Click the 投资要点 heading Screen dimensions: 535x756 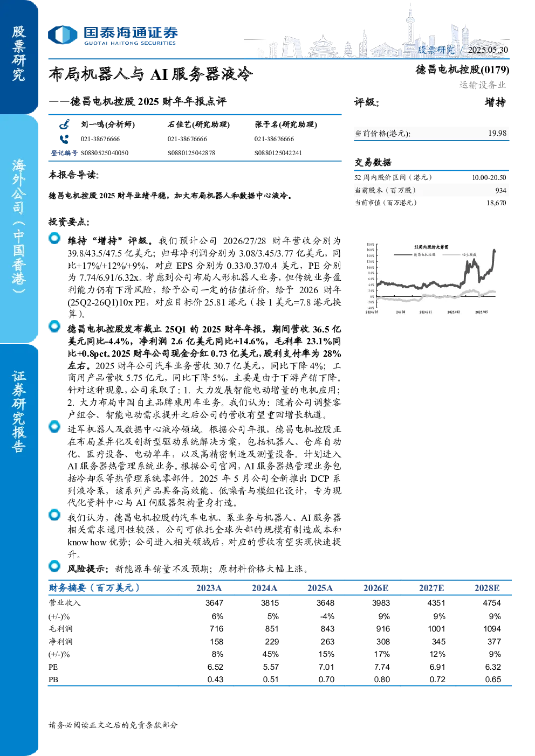(69, 221)
